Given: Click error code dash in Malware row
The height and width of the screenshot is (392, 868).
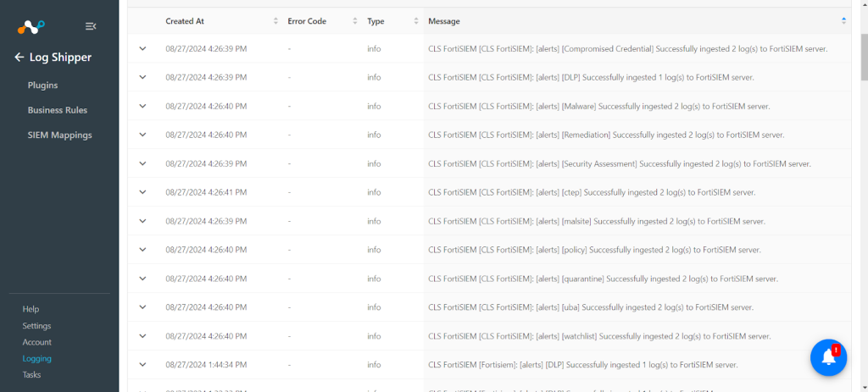Looking at the screenshot, I should [290, 106].
